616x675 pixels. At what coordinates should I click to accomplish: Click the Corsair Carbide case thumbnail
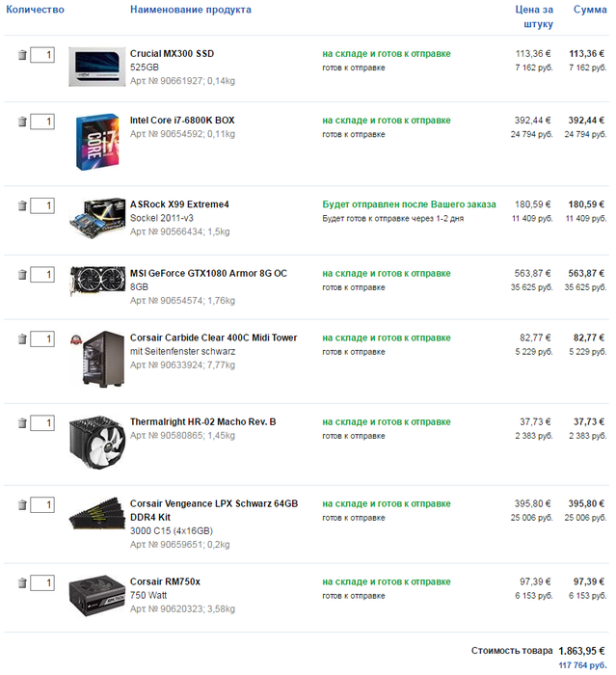[x=97, y=361]
